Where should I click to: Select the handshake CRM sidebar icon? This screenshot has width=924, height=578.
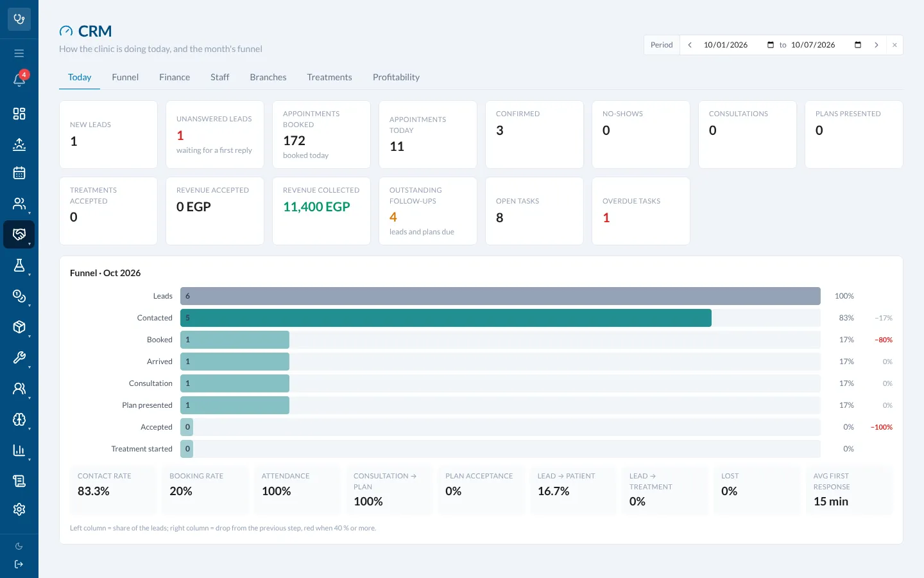(19, 234)
